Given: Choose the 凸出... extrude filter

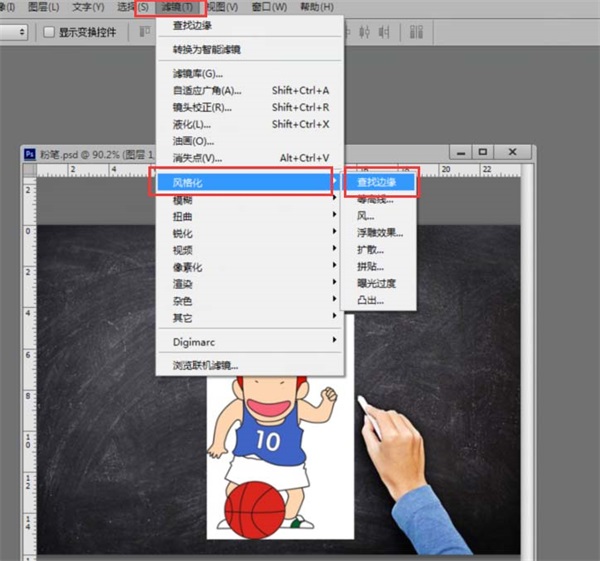Looking at the screenshot, I should click(378, 300).
